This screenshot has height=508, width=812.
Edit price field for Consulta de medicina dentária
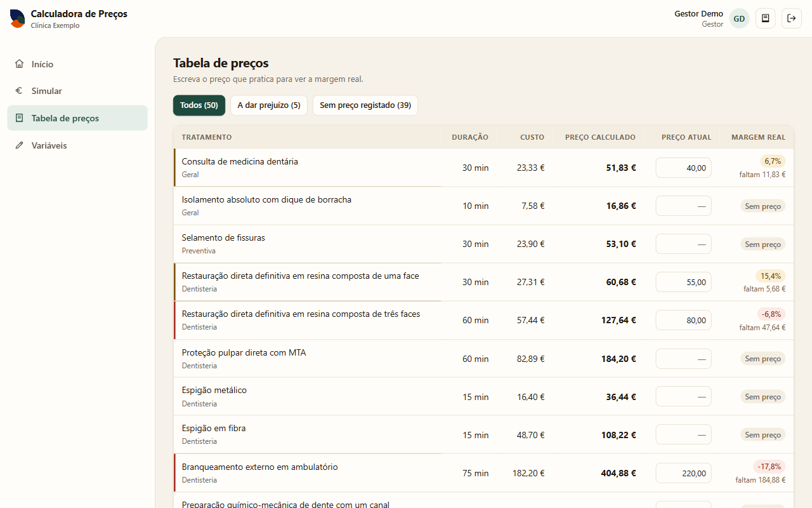point(683,168)
